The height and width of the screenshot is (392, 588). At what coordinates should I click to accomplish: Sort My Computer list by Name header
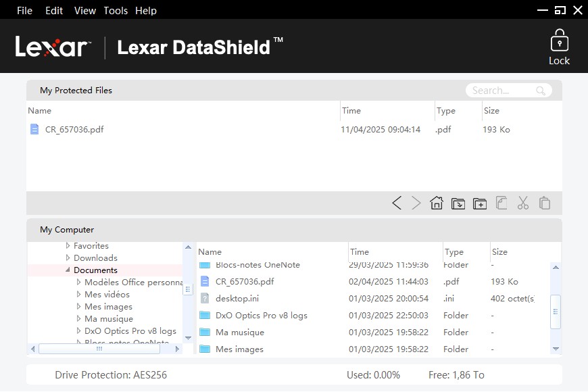point(210,251)
